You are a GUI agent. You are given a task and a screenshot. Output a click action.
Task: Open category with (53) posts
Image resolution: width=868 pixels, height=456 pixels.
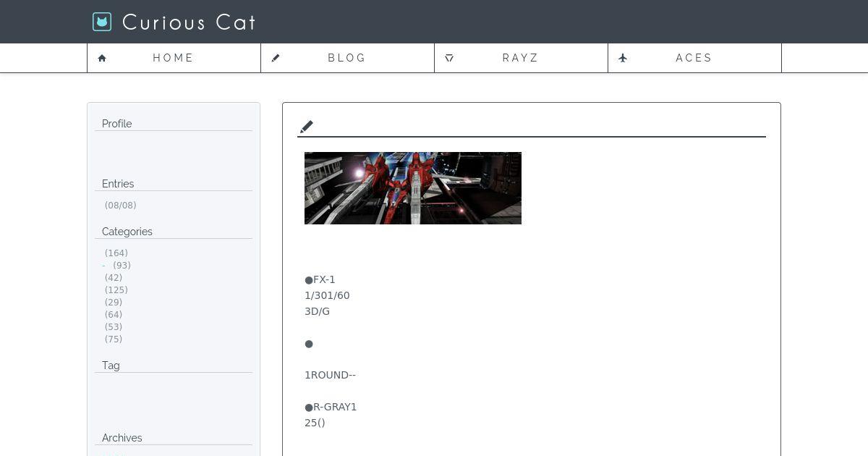pos(114,327)
